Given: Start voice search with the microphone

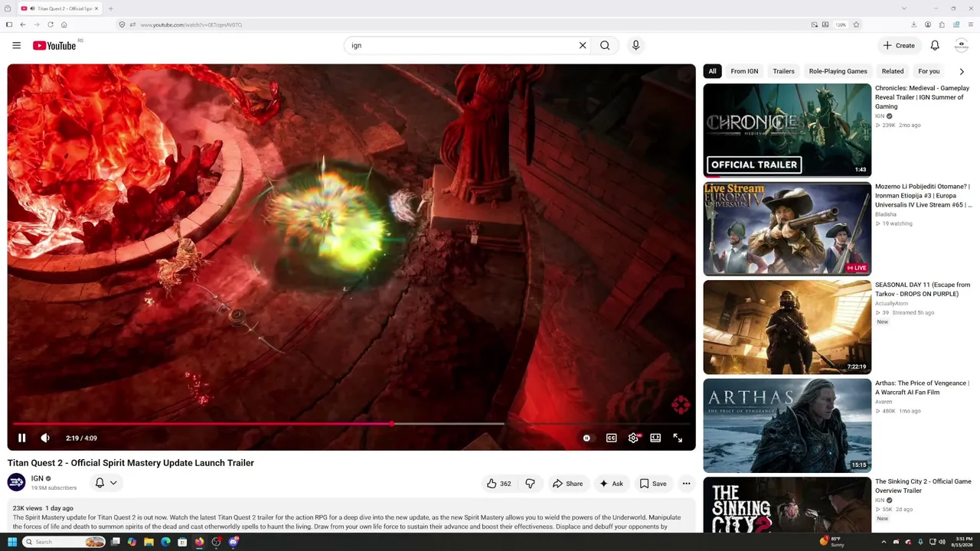Looking at the screenshot, I should pyautogui.click(x=635, y=45).
